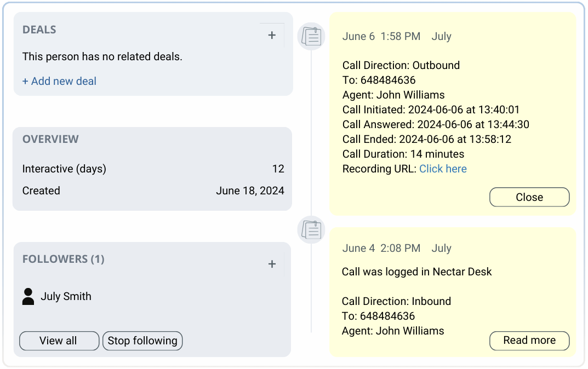This screenshot has height=369, width=588.
Task: Select the note icon beside June 6 entry
Action: click(311, 36)
